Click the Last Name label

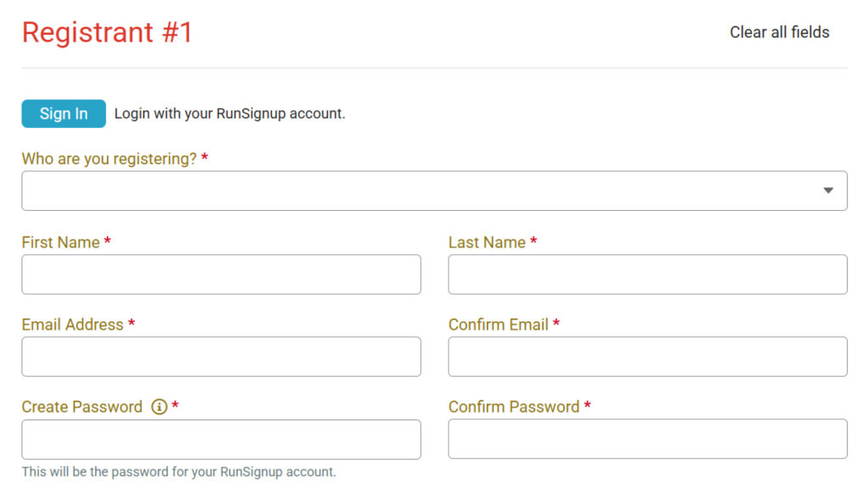click(x=487, y=242)
